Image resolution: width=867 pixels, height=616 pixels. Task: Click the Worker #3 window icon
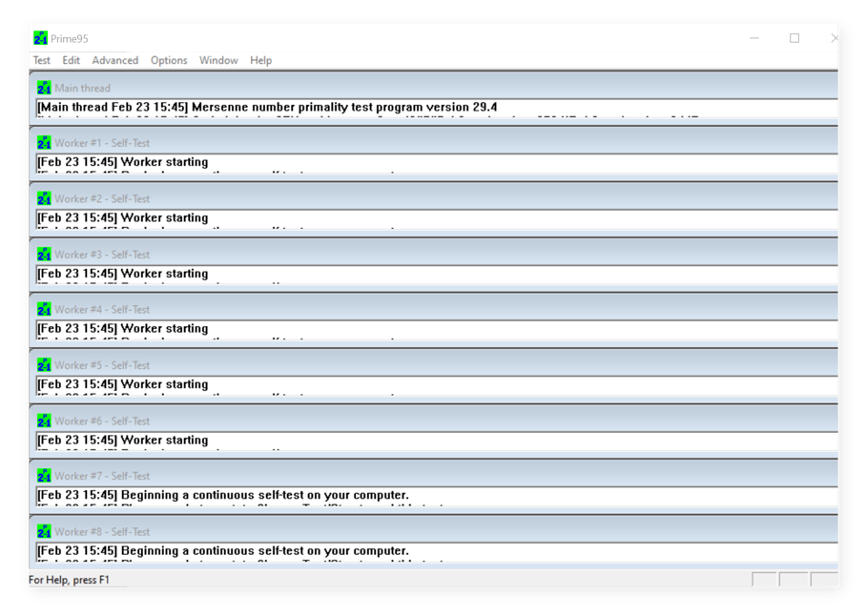44,255
